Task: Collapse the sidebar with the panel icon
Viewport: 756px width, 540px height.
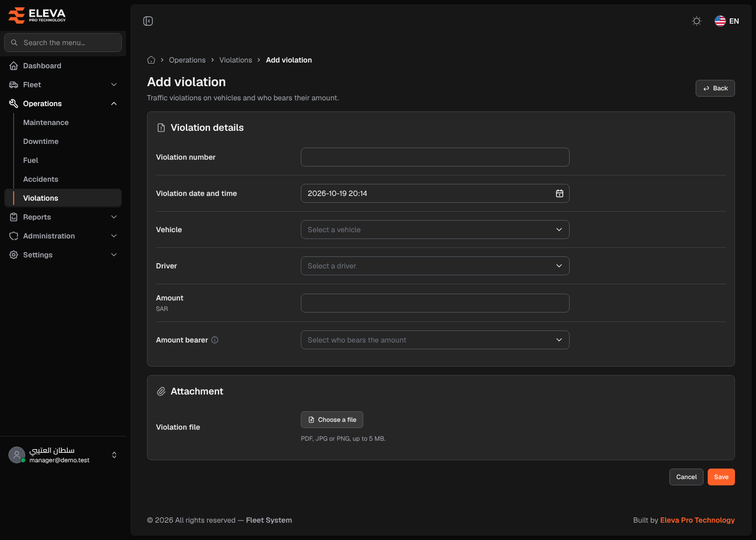Action: click(x=148, y=21)
